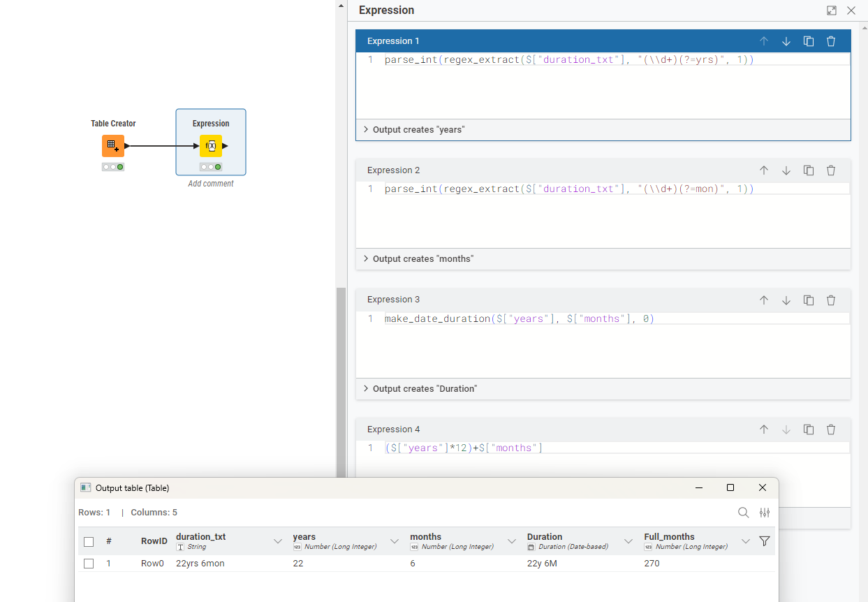Toggle the select-all rows checkbox in header
The image size is (868, 602).
(89, 541)
